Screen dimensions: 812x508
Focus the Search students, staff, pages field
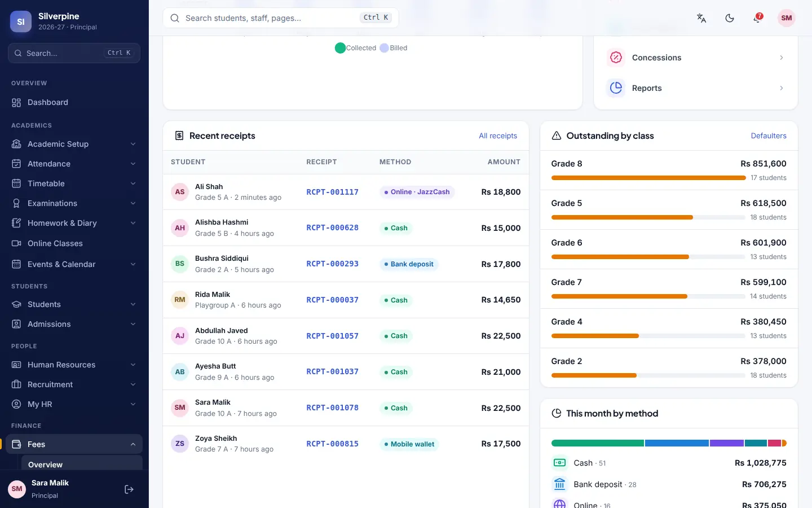pyautogui.click(x=281, y=18)
